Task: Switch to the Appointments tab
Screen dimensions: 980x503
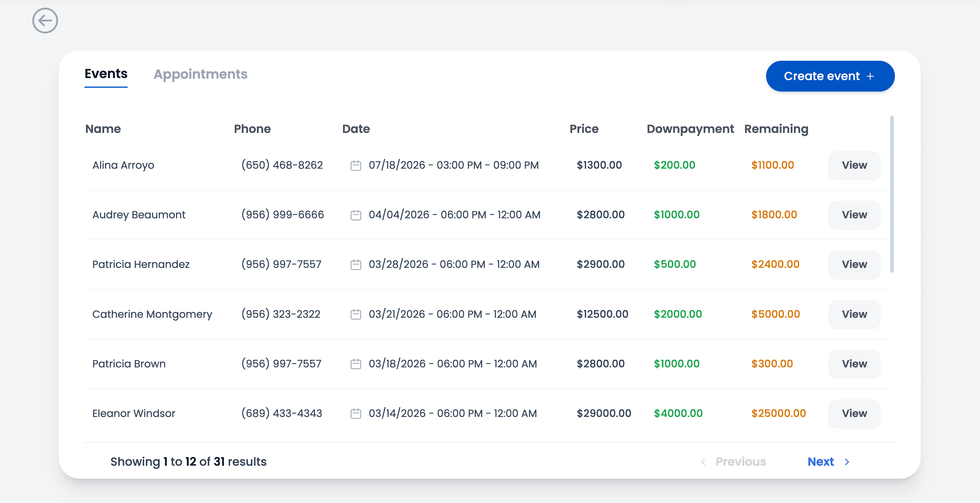Action: coord(200,74)
